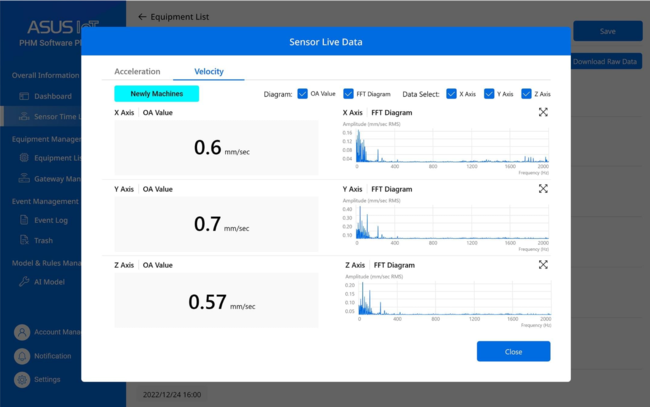Screen dimensions: 650x407
Task: Click the Close button in dialog
Action: click(x=513, y=352)
